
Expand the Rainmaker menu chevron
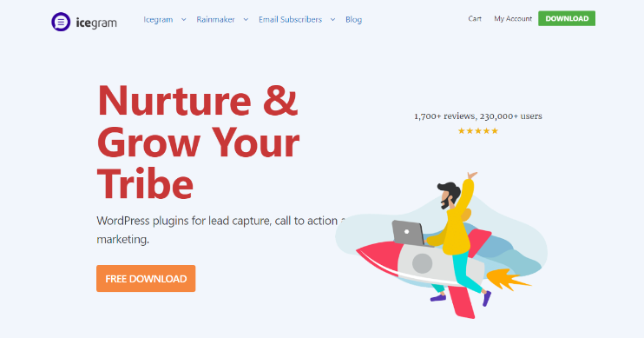tap(246, 19)
